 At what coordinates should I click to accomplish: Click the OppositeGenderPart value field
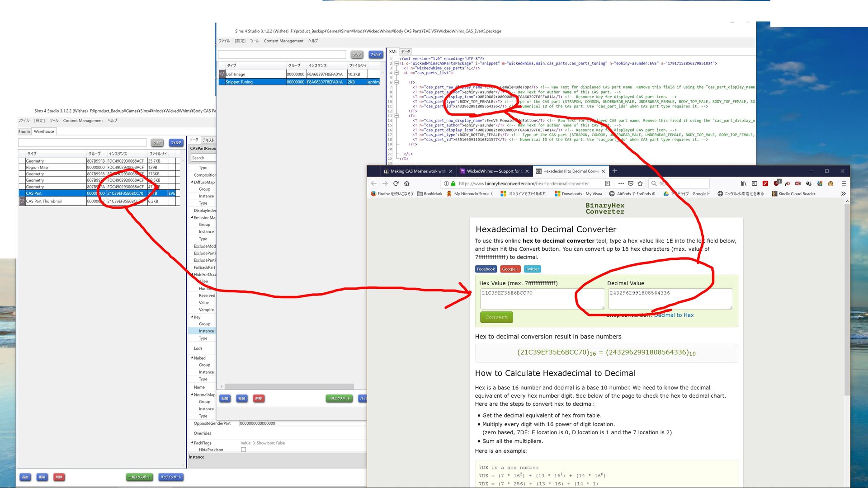(302, 423)
